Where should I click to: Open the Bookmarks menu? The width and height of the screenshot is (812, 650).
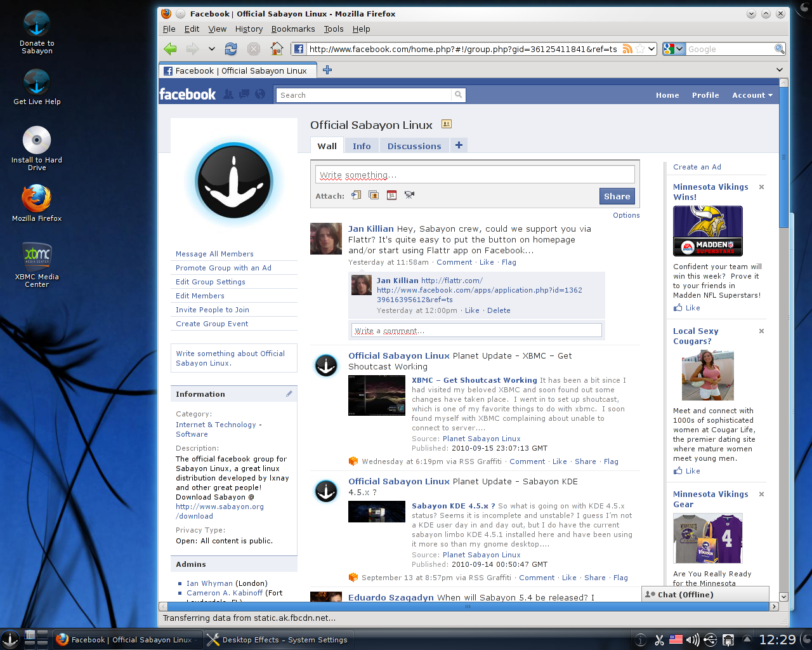coord(293,29)
